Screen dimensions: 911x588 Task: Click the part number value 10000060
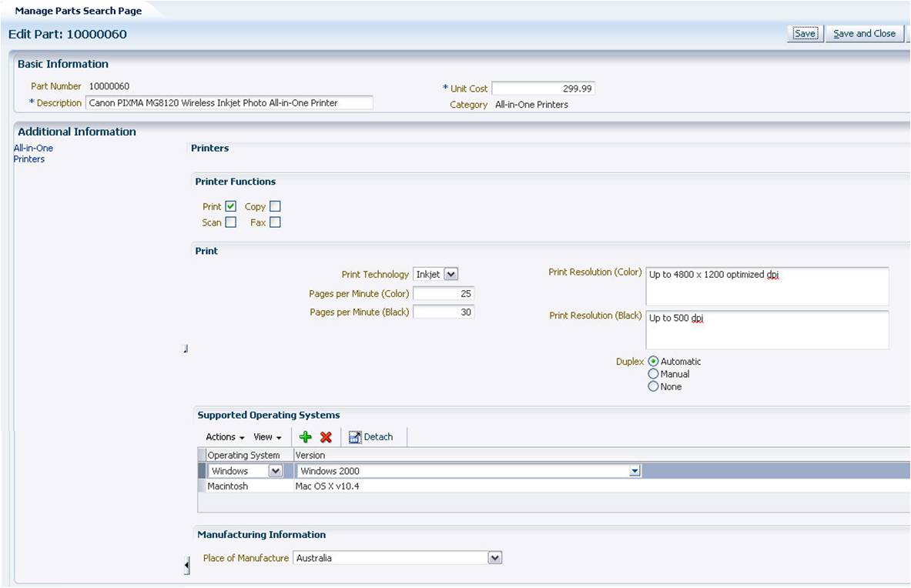click(109, 86)
